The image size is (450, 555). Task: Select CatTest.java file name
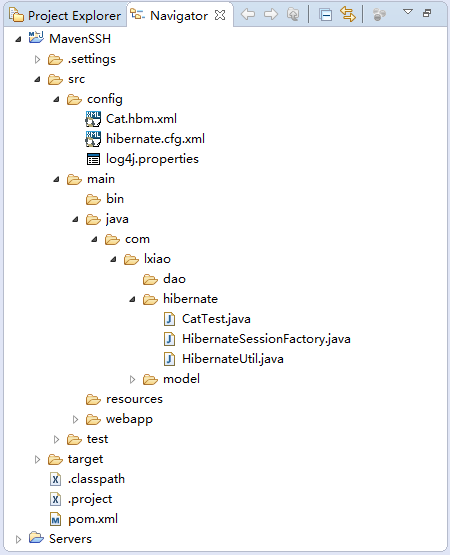(x=216, y=319)
